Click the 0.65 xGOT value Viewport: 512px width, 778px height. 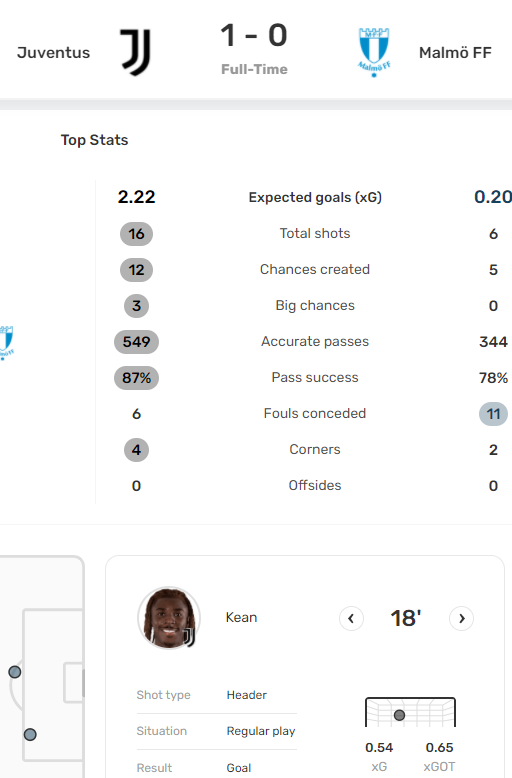(x=440, y=747)
